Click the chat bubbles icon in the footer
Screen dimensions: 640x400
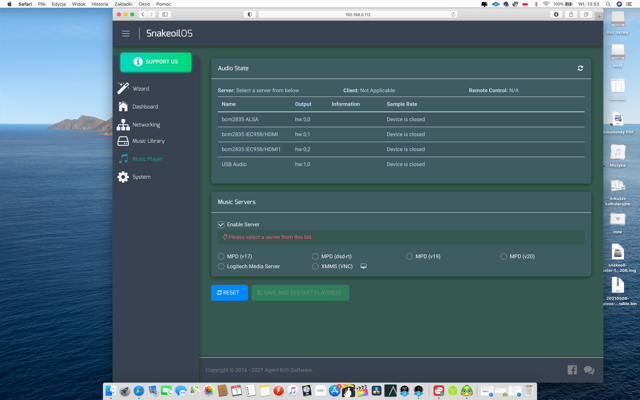[589, 370]
